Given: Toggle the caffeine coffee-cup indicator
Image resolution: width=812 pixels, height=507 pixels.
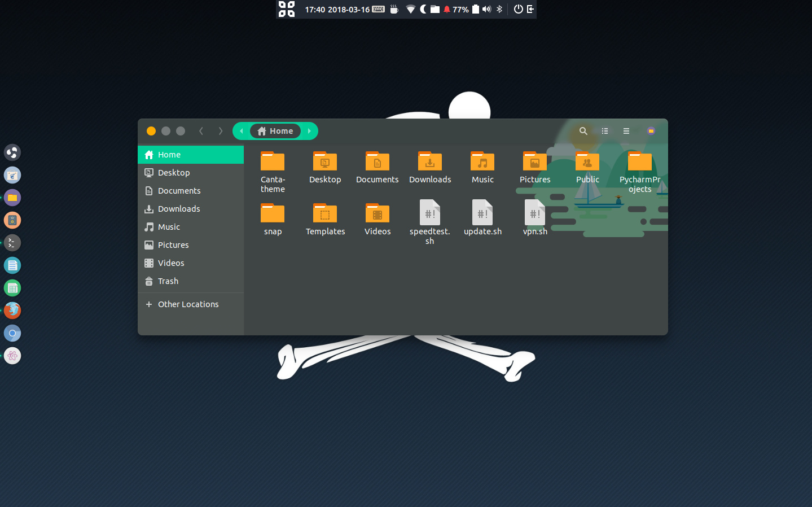Looking at the screenshot, I should click(x=393, y=9).
